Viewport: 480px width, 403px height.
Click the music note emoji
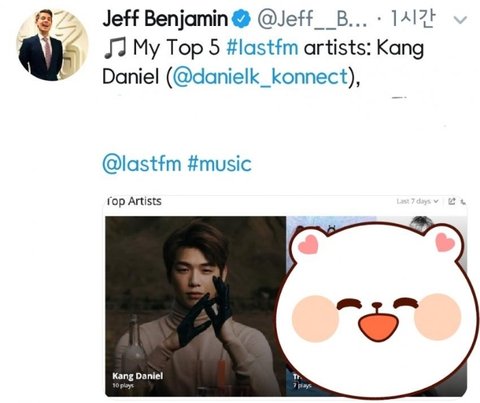(115, 48)
